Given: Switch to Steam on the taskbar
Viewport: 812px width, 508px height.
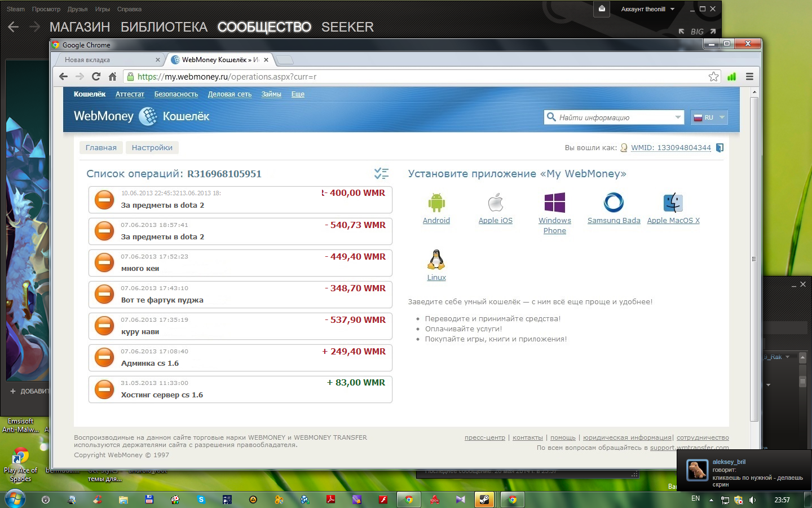Looking at the screenshot, I should click(484, 500).
